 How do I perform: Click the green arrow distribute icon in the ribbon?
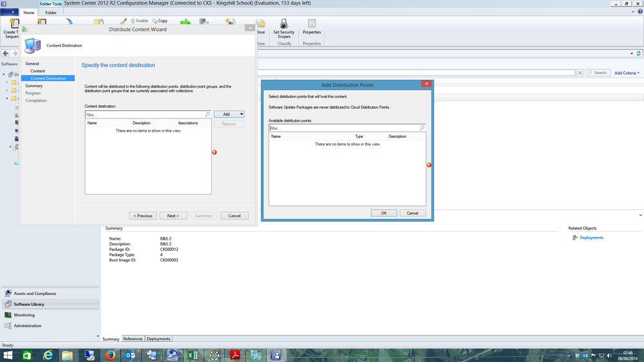coord(185,22)
